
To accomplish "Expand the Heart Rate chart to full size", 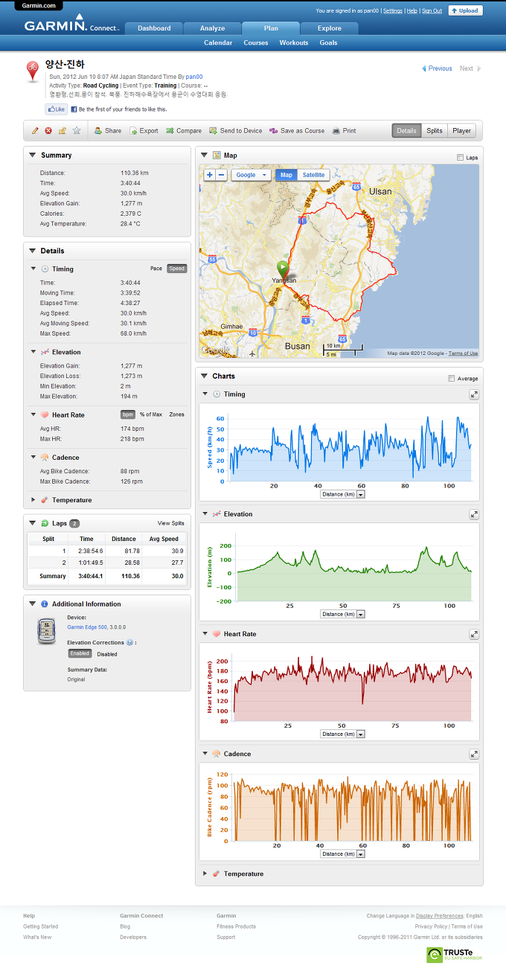I will pos(474,634).
